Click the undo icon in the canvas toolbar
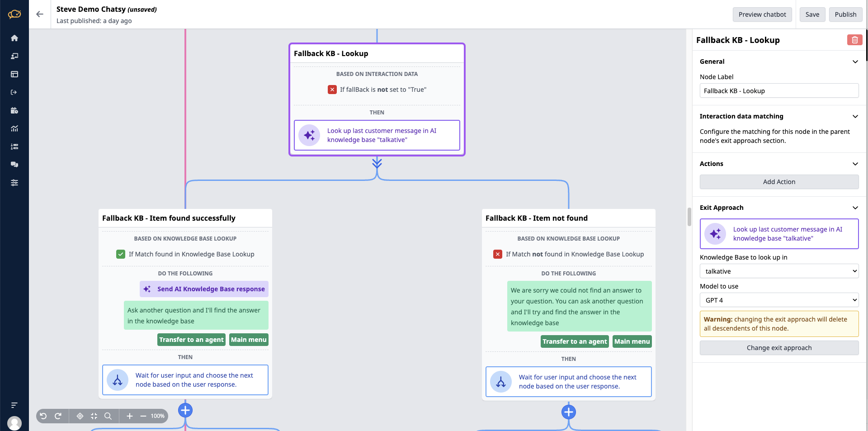Image resolution: width=868 pixels, height=431 pixels. tap(43, 416)
